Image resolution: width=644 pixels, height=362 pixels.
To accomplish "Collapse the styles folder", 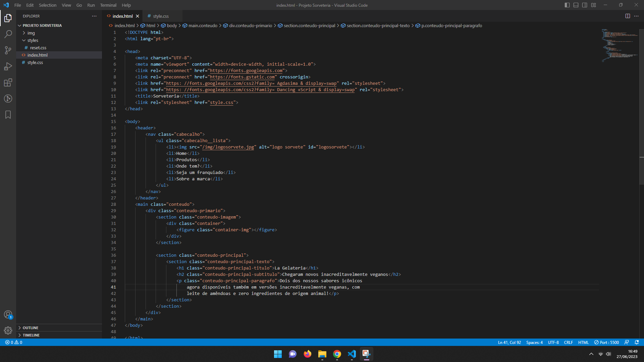I will [x=59, y=40].
